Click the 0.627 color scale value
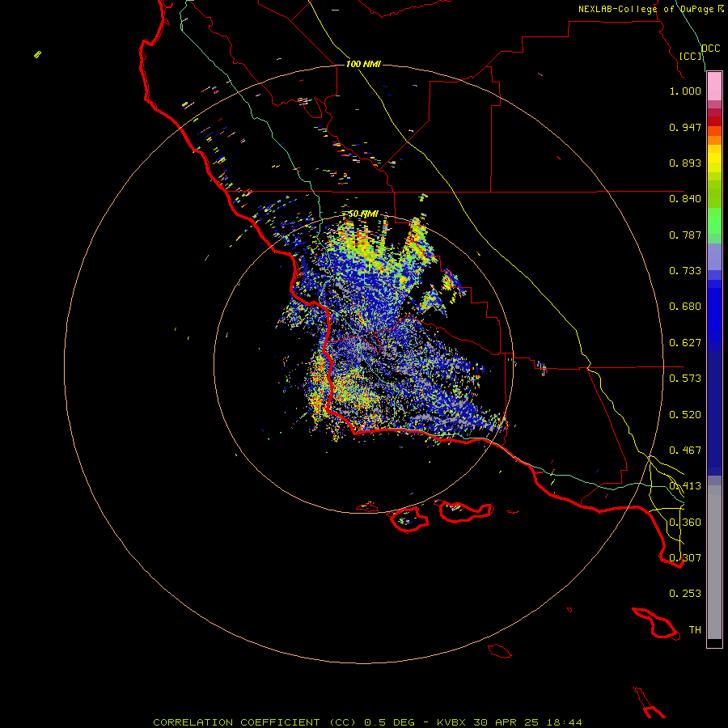Image resolution: width=728 pixels, height=728 pixels. 685,343
